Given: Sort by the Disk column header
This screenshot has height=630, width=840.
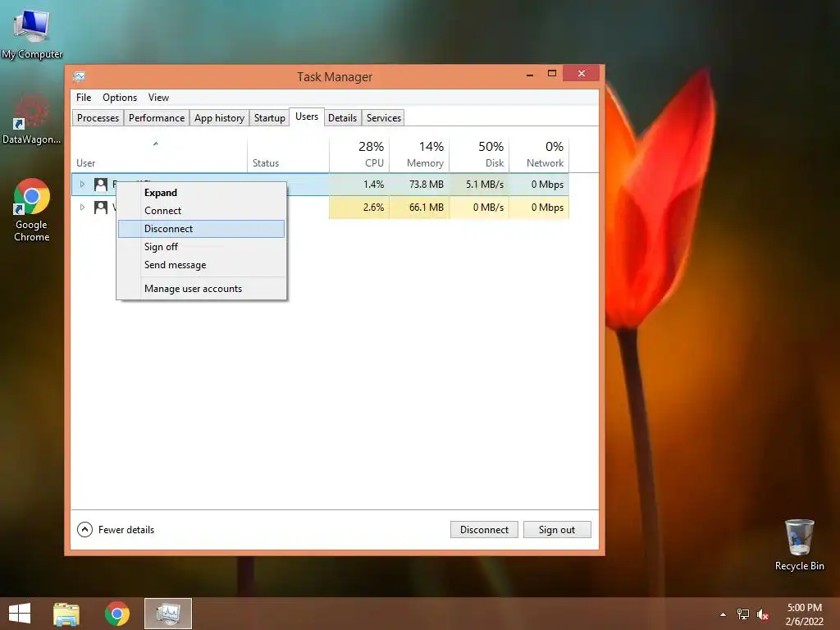Looking at the screenshot, I should pyautogui.click(x=479, y=155).
